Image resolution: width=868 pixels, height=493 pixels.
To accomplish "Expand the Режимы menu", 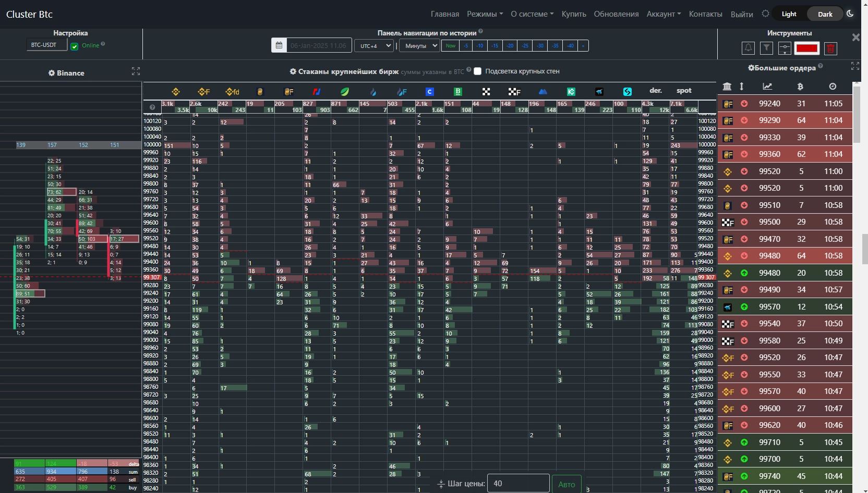I will [485, 14].
